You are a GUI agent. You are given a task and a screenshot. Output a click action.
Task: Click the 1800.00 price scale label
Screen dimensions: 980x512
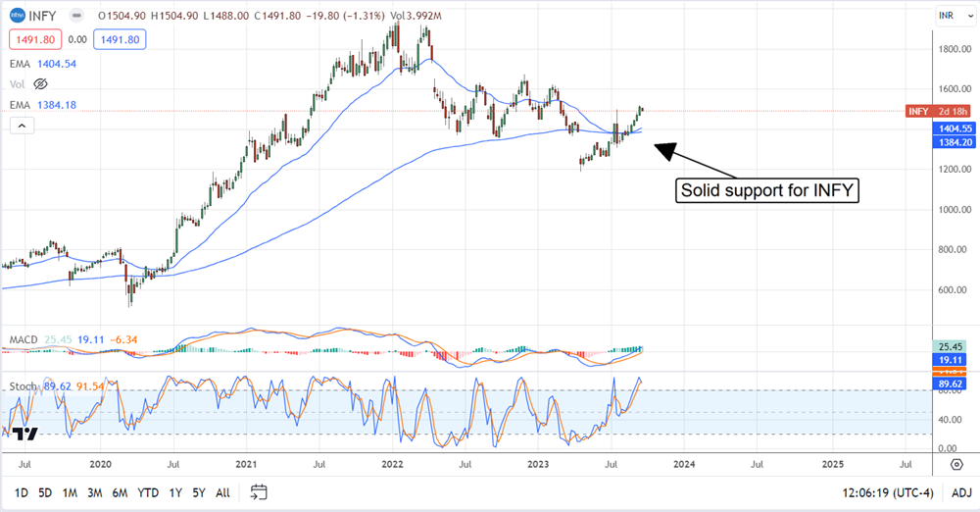[955, 49]
